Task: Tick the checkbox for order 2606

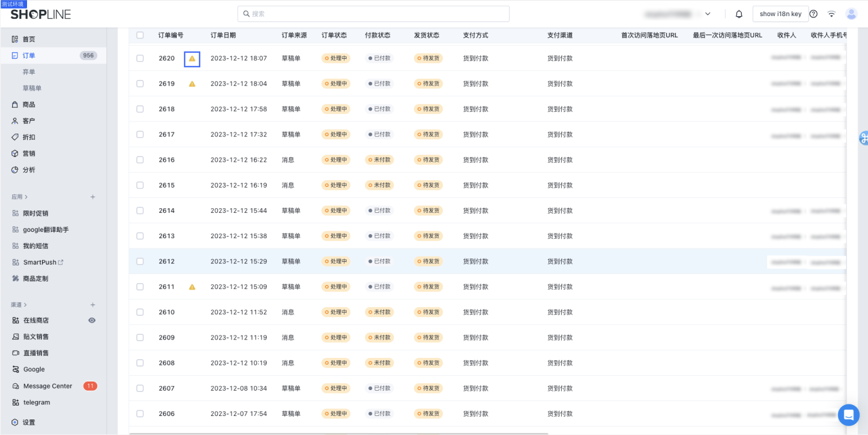Action: (140, 414)
